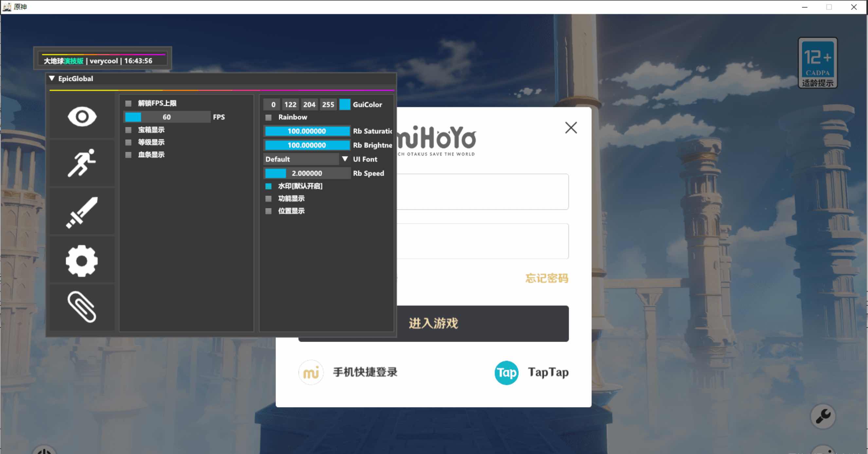Enable 等级显示 checkbox

[128, 142]
